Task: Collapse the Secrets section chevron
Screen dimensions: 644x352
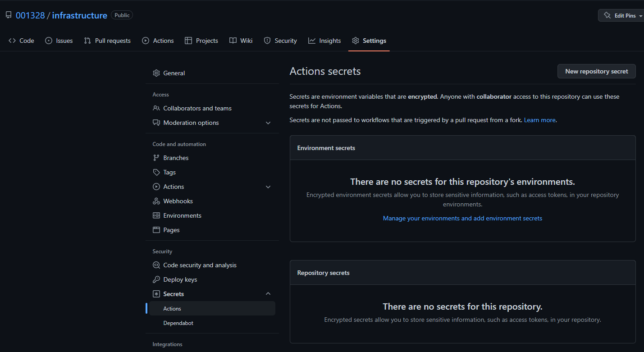Action: click(x=268, y=294)
